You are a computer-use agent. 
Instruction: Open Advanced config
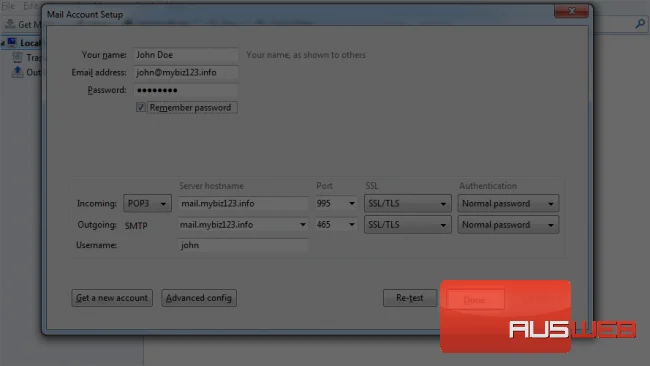[x=199, y=298]
